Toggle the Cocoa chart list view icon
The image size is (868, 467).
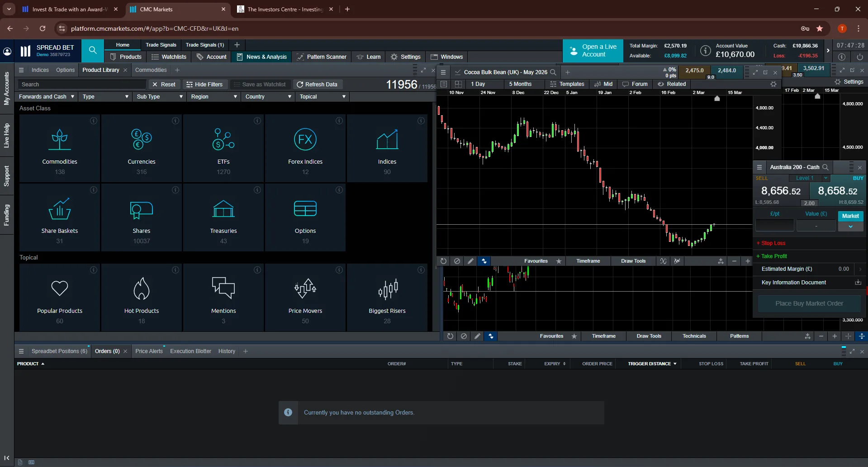pos(444,84)
